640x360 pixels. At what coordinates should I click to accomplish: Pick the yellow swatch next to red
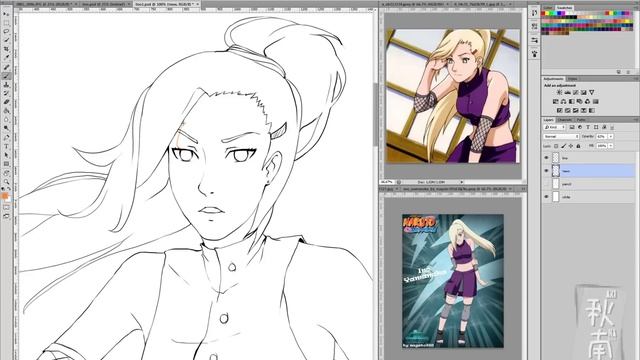pyautogui.click(x=548, y=13)
